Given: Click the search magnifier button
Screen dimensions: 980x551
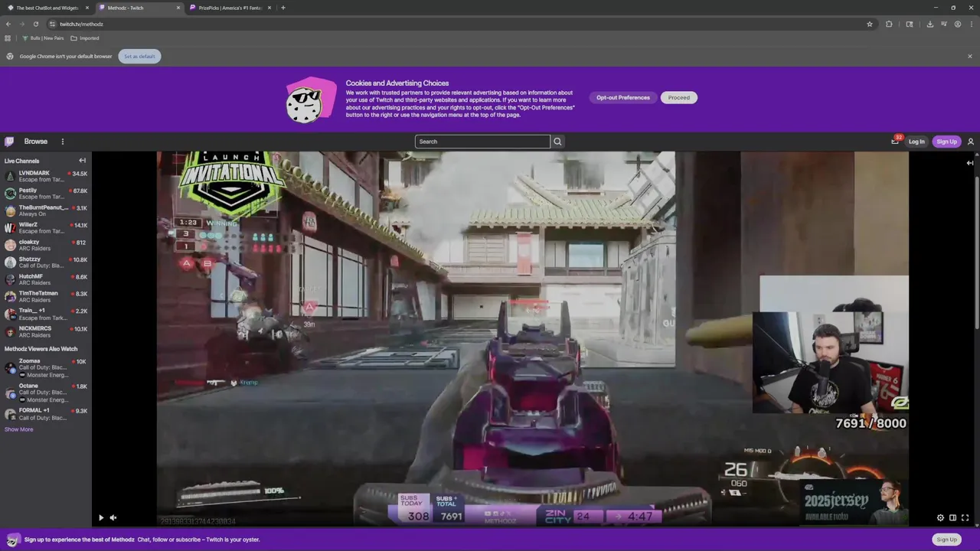Looking at the screenshot, I should (x=557, y=142).
